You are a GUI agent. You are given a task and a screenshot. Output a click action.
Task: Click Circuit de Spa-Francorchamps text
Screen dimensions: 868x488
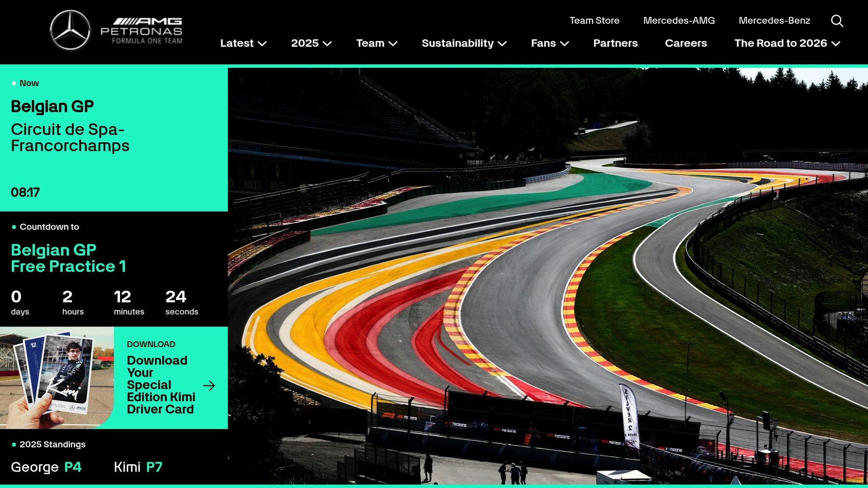point(70,137)
